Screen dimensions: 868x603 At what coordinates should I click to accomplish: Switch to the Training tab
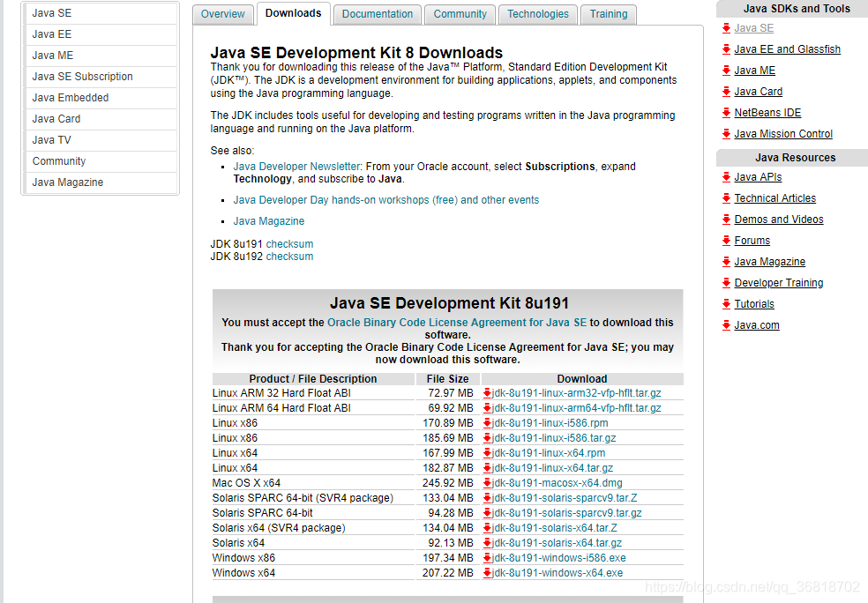[609, 14]
